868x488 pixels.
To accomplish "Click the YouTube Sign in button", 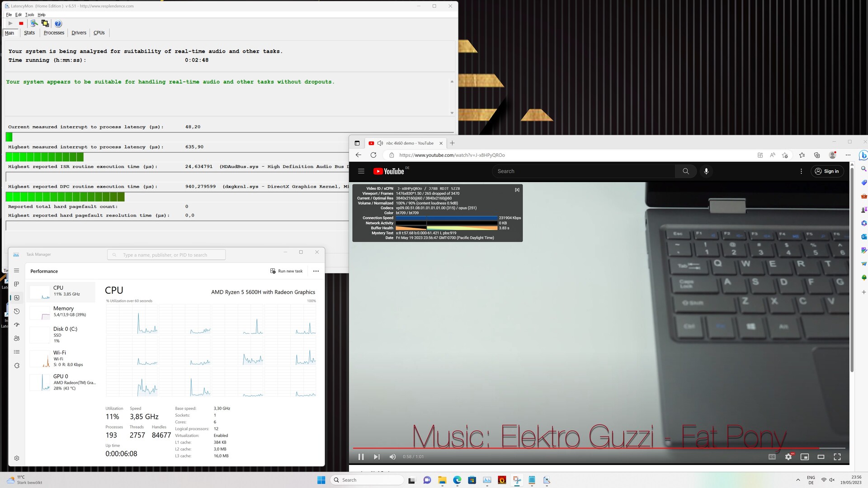I will coord(827,171).
